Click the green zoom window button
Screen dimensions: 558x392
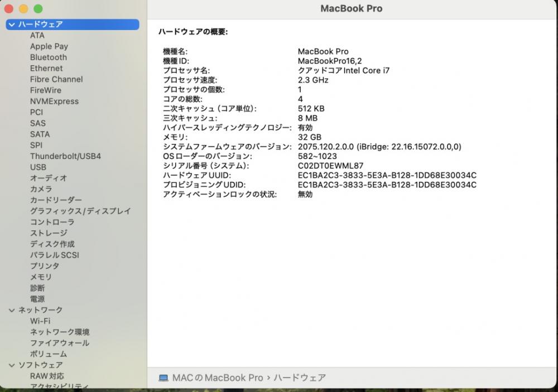click(x=38, y=9)
